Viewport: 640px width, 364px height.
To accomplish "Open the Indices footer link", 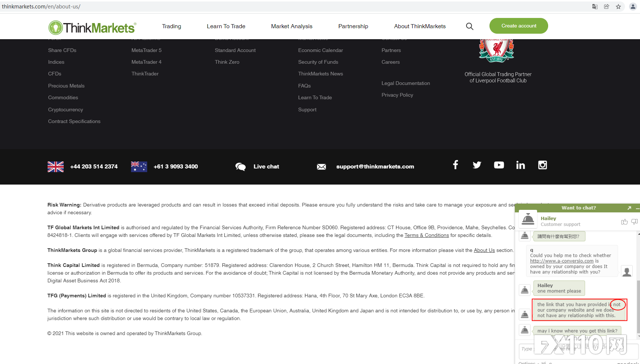I will (56, 62).
